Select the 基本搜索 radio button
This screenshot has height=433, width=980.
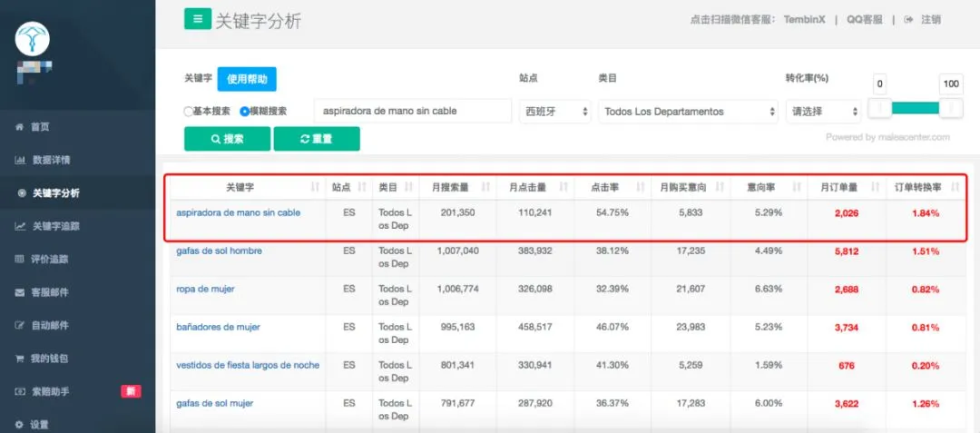pos(188,112)
